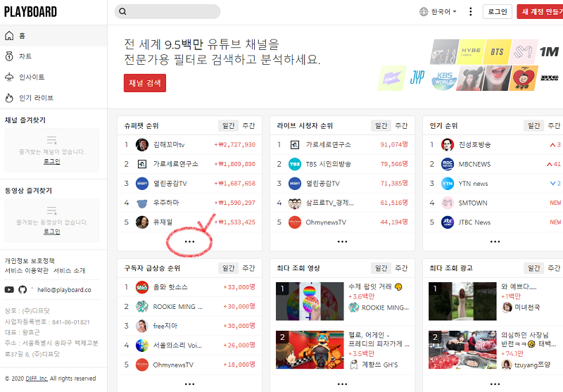Click MBCNEWS channel avatar

(x=448, y=164)
